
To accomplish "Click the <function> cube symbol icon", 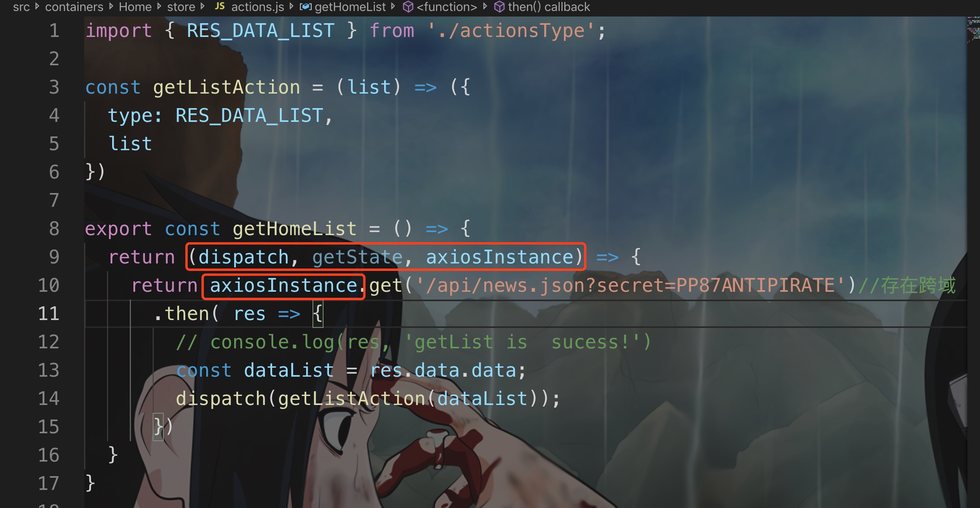I will [x=408, y=7].
